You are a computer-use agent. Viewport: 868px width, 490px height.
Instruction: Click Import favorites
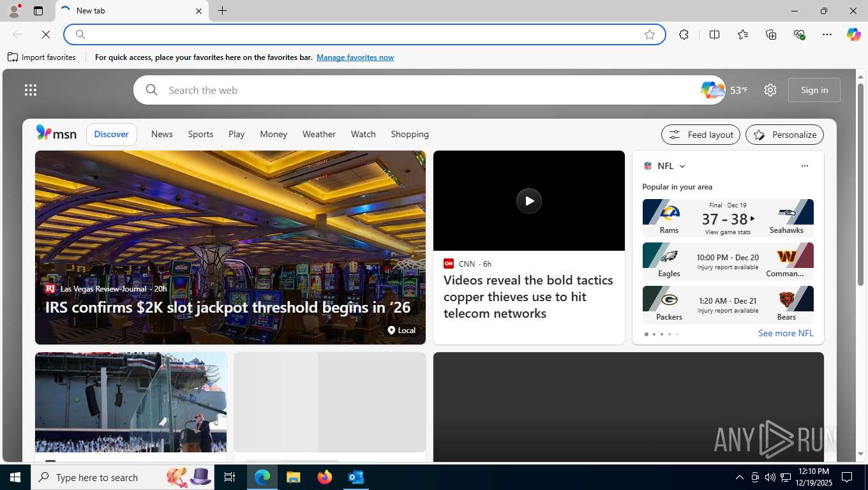click(x=41, y=57)
